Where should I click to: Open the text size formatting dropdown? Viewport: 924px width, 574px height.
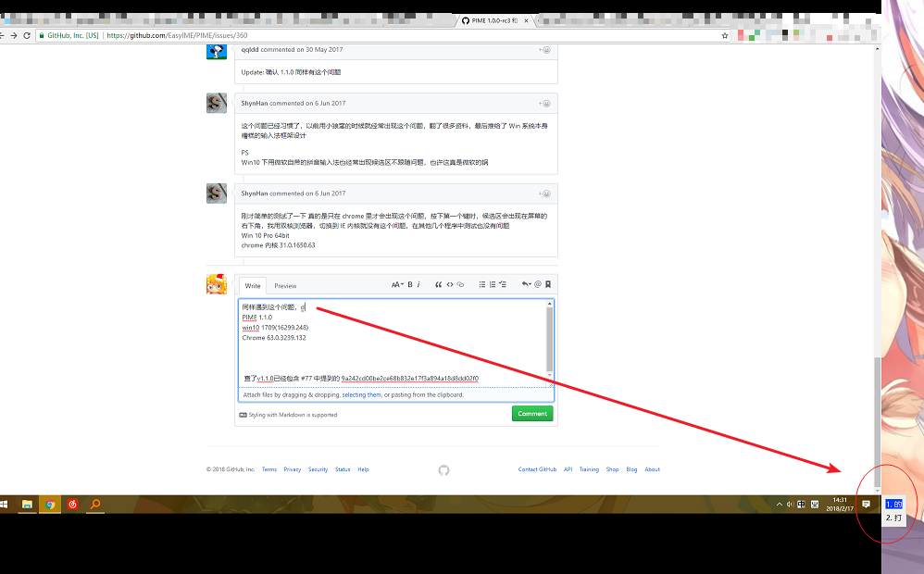(398, 284)
